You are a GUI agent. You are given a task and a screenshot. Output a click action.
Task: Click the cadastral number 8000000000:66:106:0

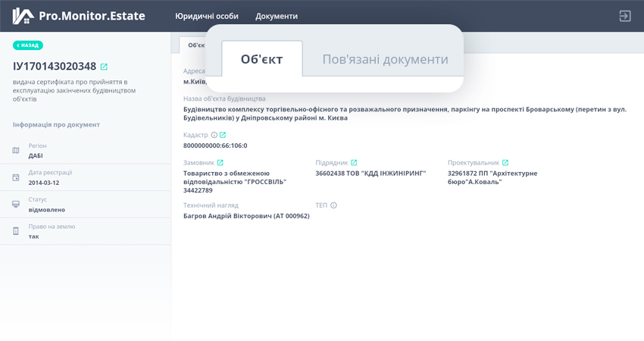point(215,145)
